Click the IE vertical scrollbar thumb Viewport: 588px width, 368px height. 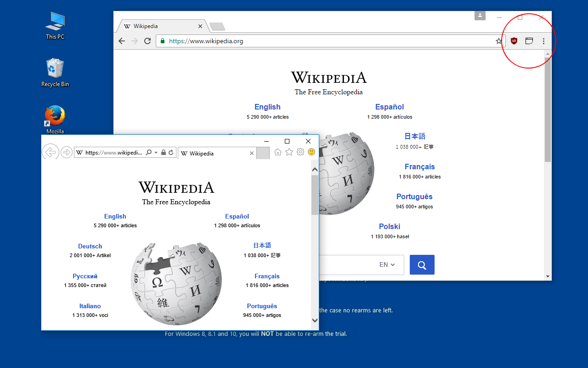point(315,195)
